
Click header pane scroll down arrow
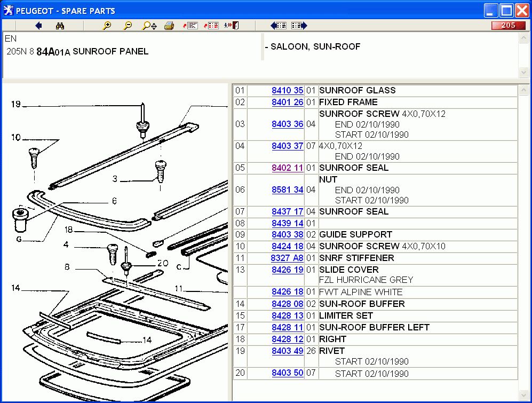pos(523,72)
